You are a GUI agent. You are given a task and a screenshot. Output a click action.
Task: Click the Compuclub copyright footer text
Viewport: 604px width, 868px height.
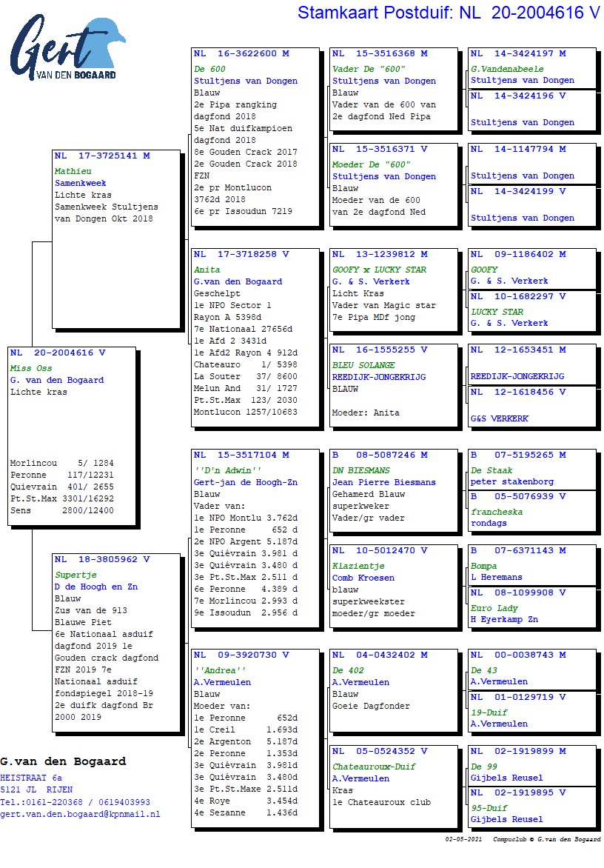click(522, 839)
